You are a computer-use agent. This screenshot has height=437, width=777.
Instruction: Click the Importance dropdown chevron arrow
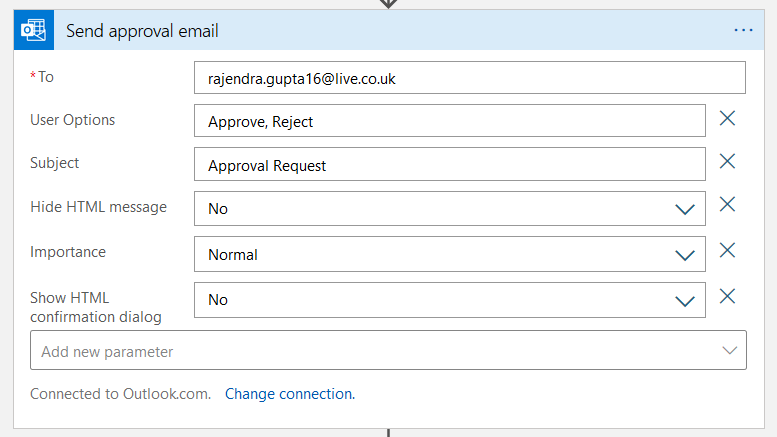685,255
